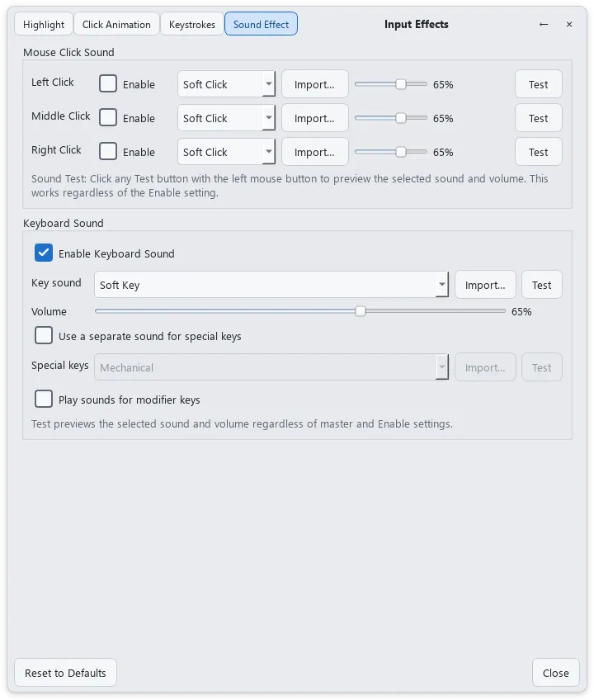Open Left Click sound dropdown
Viewport: 594px width, 700px height.
226,84
